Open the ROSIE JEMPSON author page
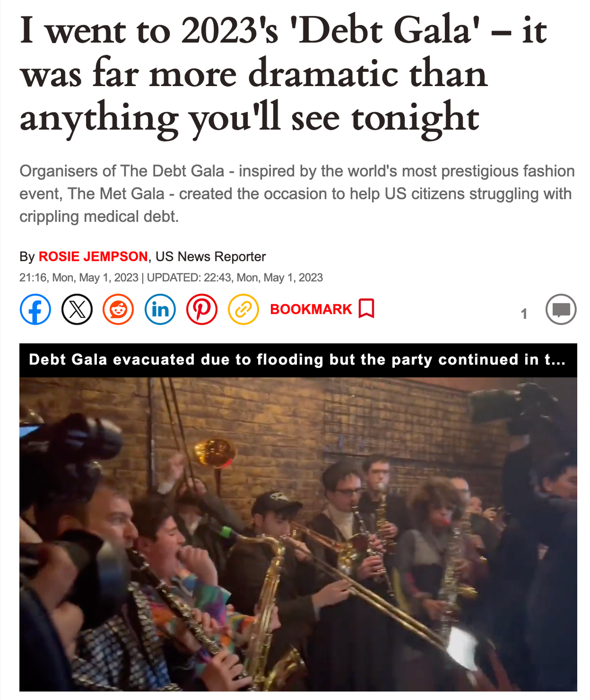Screen dimensions: 590x700 [x=93, y=256]
